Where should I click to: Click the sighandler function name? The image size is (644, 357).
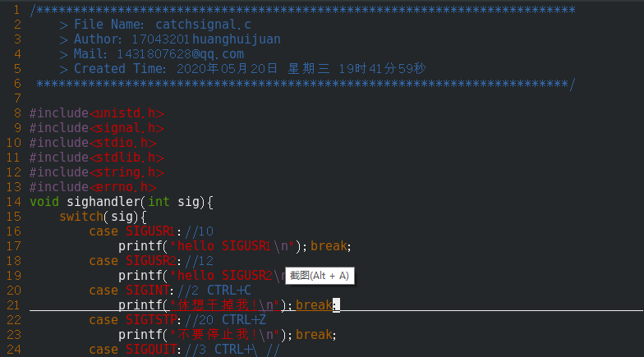[103, 202]
